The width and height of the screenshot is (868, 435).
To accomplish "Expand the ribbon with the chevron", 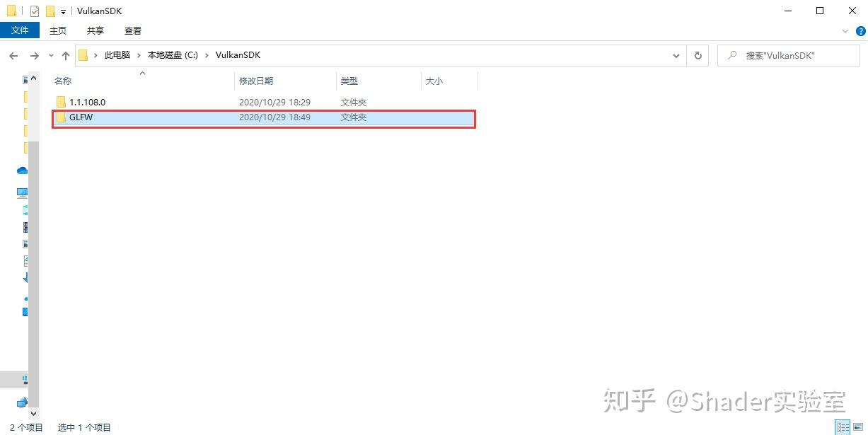I will pyautogui.click(x=845, y=31).
